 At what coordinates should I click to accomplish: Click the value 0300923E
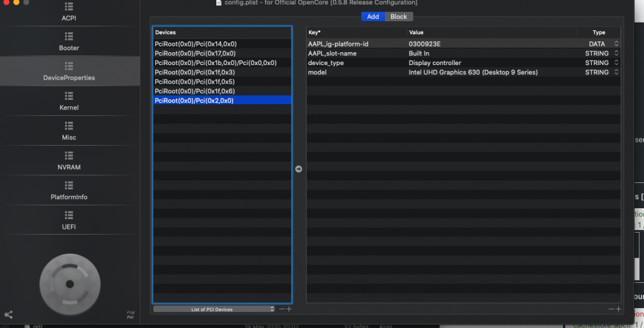tap(424, 44)
